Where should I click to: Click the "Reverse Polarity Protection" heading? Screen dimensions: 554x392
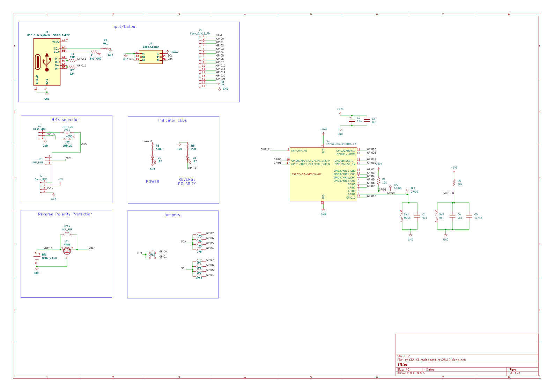click(65, 214)
